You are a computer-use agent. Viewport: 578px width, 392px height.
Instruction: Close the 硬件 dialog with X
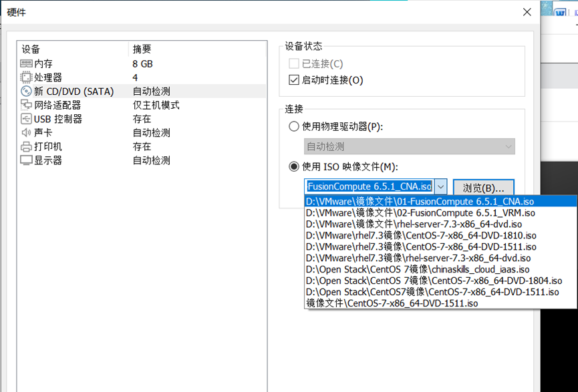pyautogui.click(x=527, y=12)
